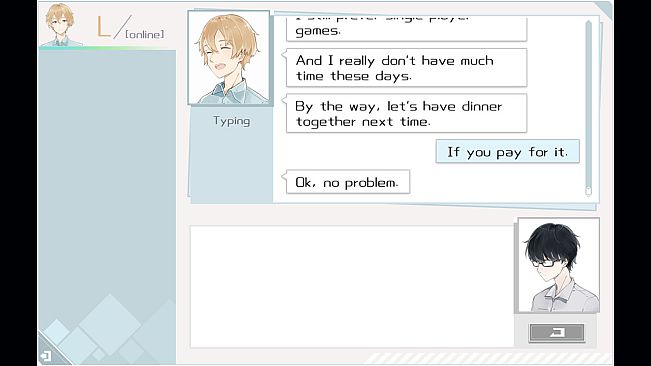Click the "Typing" status label under the portrait

(232, 121)
